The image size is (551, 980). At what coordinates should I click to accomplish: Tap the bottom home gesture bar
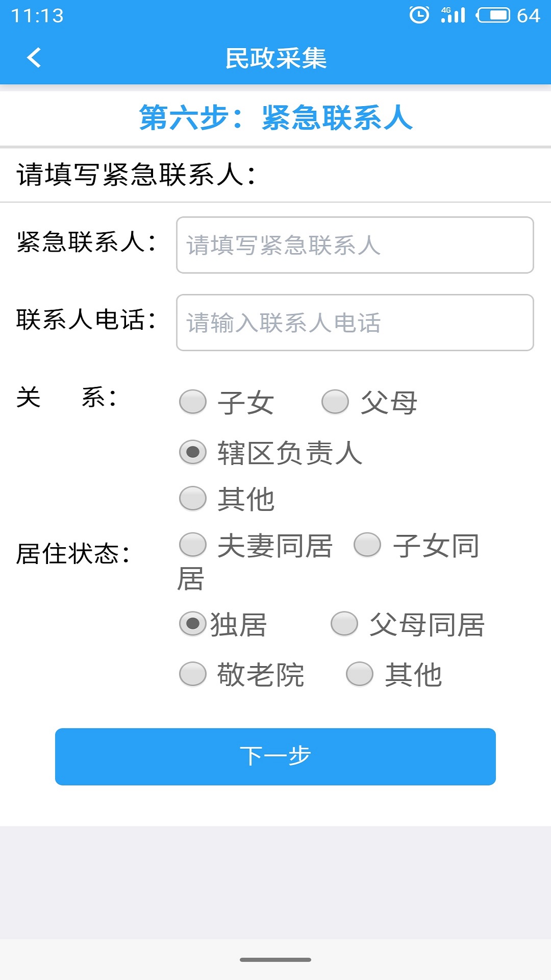point(275,960)
